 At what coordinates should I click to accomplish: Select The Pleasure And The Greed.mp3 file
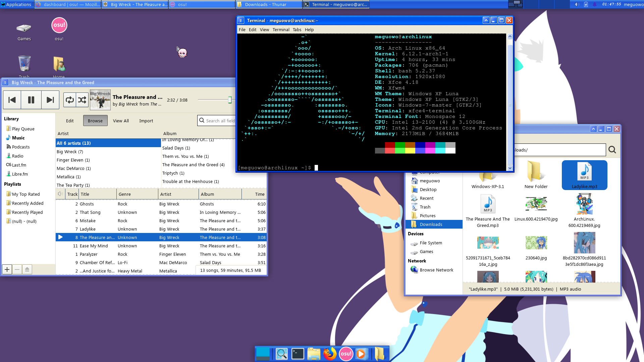click(488, 211)
